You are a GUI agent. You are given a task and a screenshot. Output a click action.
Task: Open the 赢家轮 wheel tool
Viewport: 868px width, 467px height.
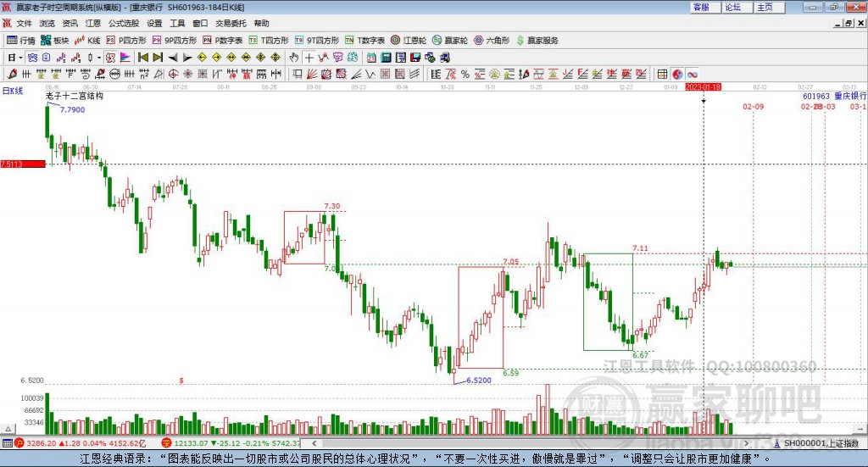450,41
